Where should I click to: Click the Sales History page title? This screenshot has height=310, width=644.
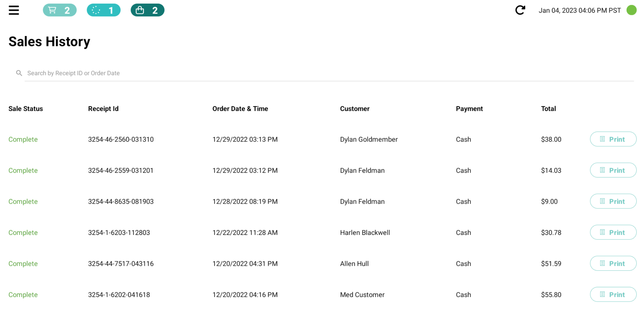click(49, 42)
